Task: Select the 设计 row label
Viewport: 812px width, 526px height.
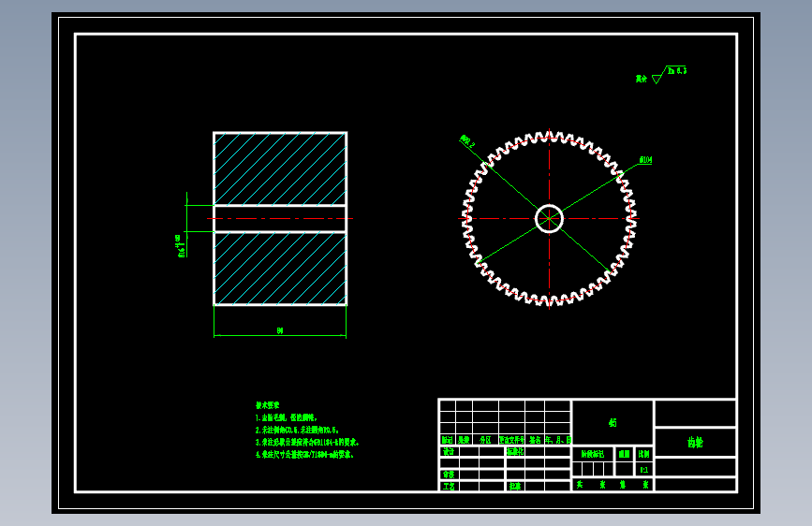Action: point(449,451)
